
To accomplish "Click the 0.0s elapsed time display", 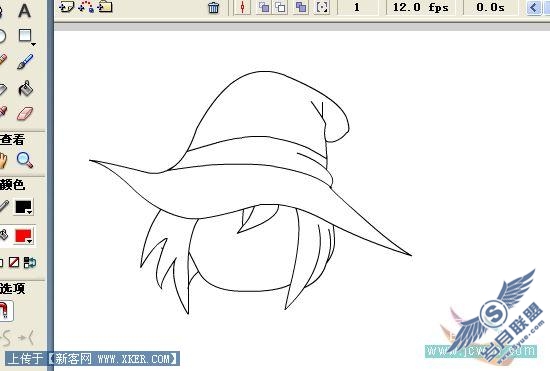I will 490,7.
